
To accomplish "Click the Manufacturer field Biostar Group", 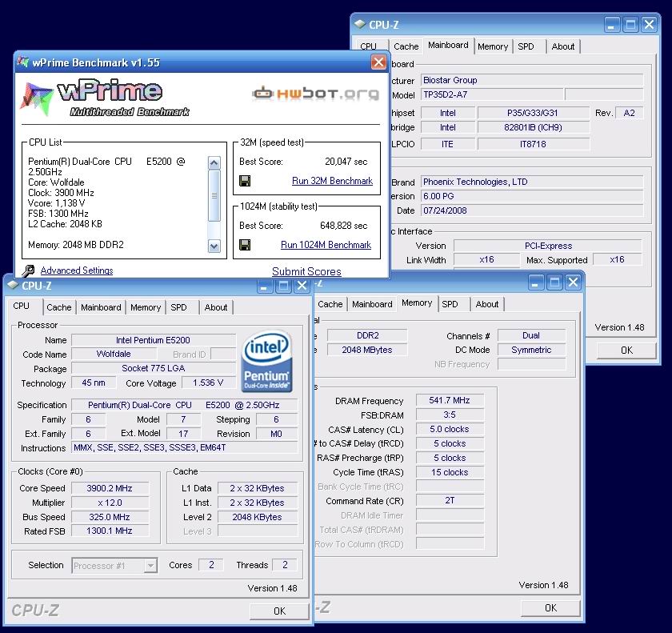I will (x=532, y=80).
